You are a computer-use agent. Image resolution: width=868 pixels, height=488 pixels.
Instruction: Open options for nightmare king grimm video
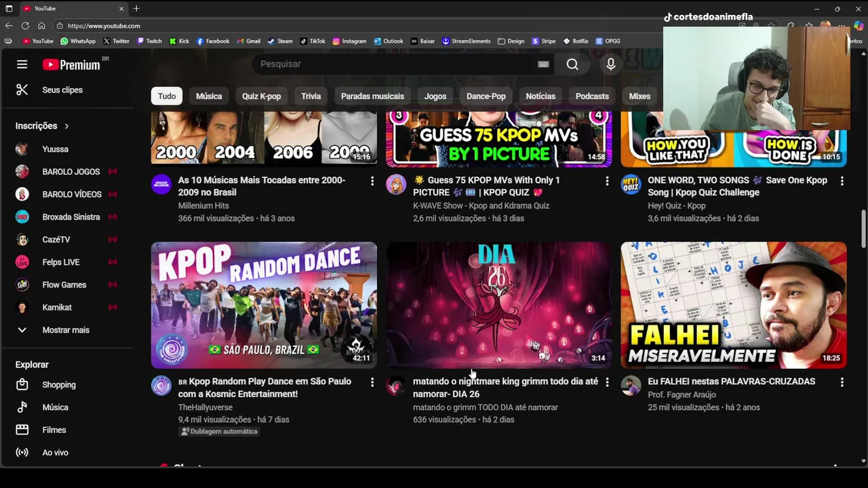tap(607, 382)
